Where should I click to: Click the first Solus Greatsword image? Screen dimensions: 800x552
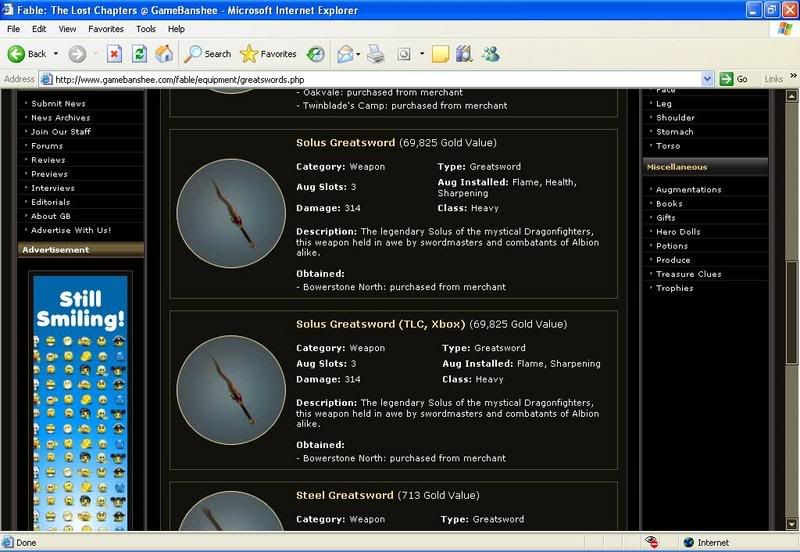[x=231, y=213]
